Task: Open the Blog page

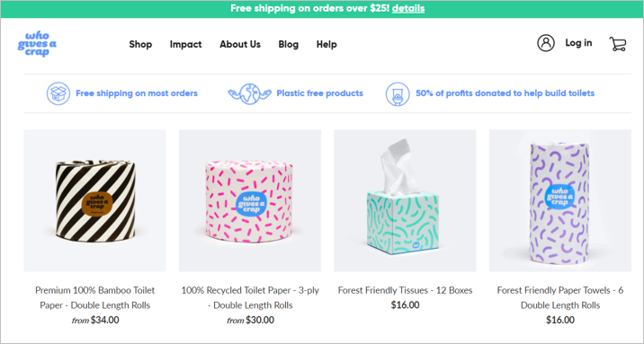Action: click(289, 44)
